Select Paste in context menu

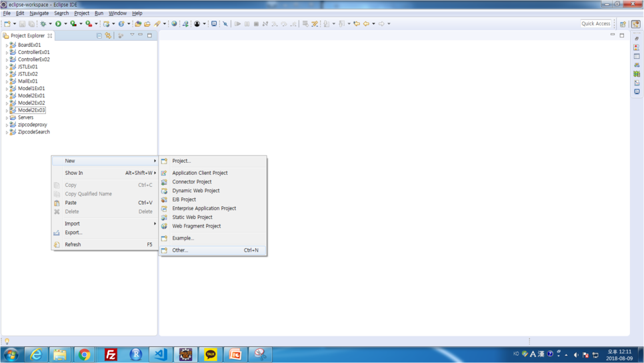pyautogui.click(x=105, y=203)
